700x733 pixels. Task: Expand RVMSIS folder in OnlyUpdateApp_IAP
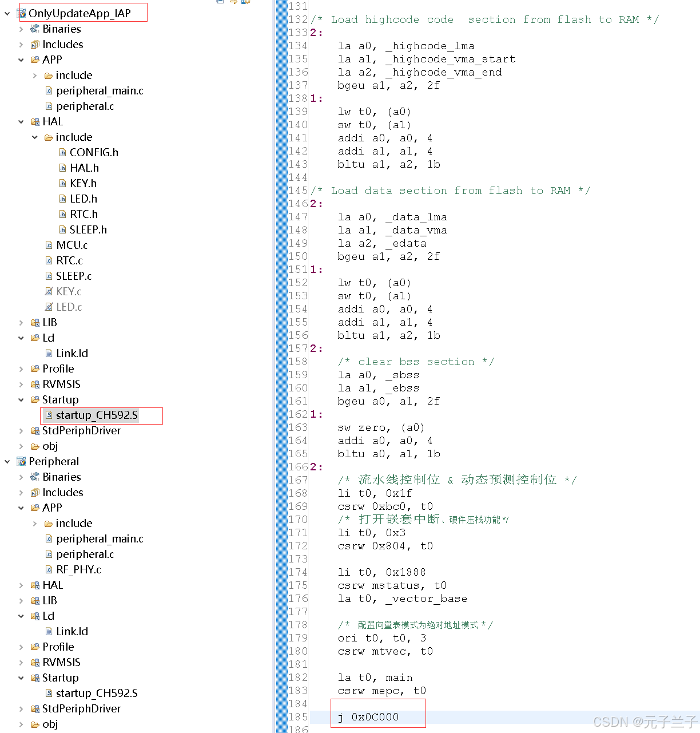pos(21,384)
